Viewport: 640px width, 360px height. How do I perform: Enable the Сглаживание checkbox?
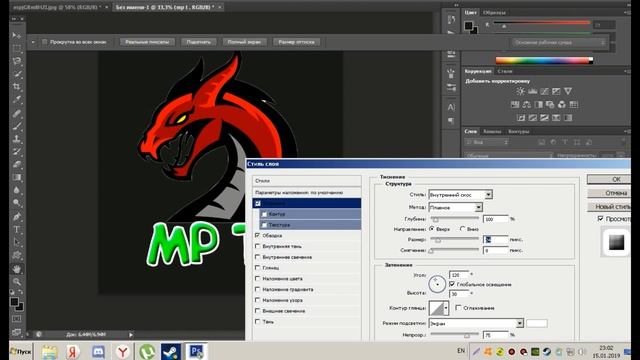(x=458, y=308)
